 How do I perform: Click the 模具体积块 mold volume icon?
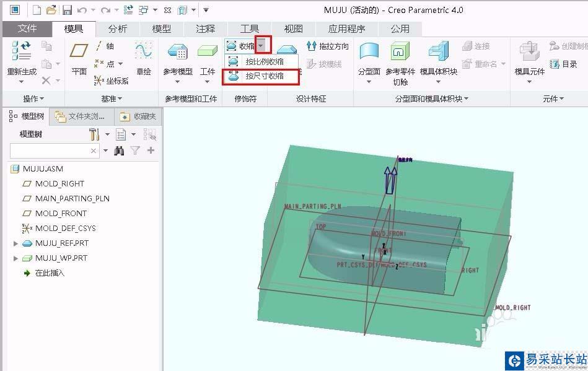pos(439,51)
